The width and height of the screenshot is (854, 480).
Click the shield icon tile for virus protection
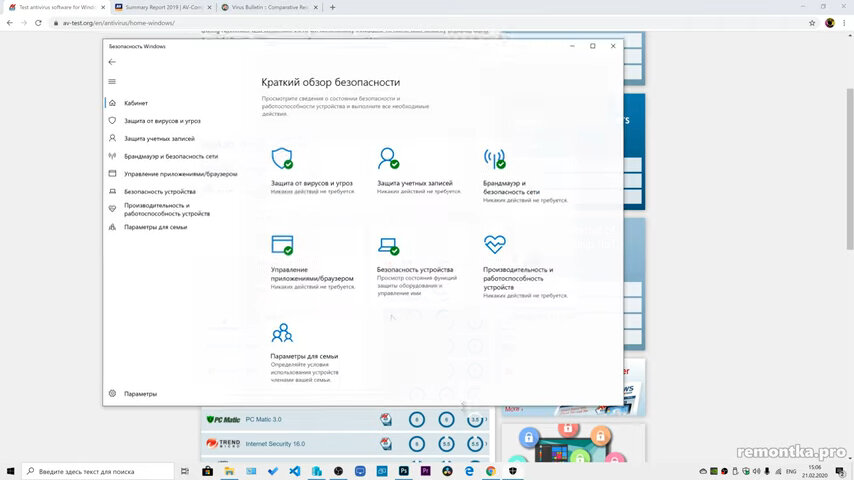click(282, 158)
